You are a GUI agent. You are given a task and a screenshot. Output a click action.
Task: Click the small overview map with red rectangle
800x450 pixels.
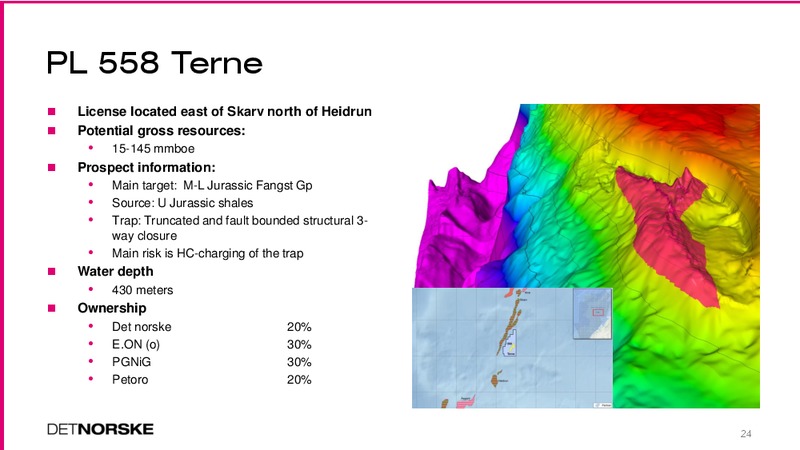pos(592,313)
